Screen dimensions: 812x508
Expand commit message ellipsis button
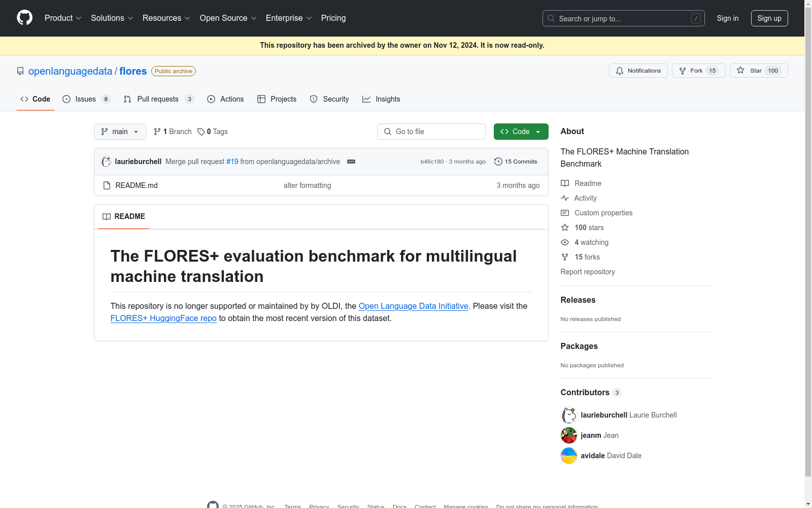[x=351, y=162]
